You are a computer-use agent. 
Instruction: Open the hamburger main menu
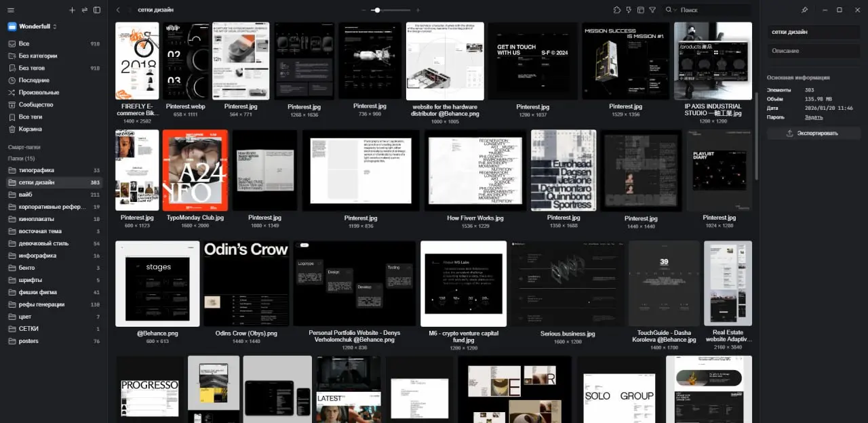11,10
